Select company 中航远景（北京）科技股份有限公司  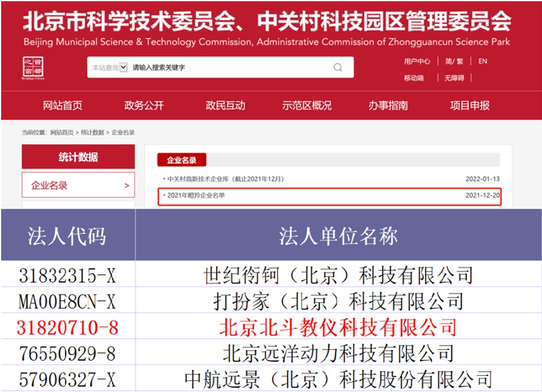coord(339,379)
